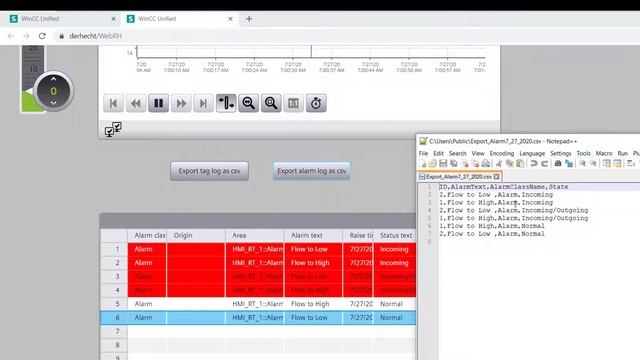Image resolution: width=640 pixels, height=360 pixels.
Task: Click Notepad++ Open file icon
Action: [x=433, y=164]
